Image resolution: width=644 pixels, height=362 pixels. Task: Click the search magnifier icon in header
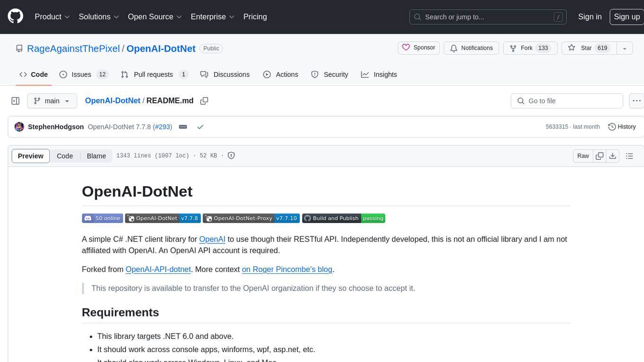[x=418, y=17]
